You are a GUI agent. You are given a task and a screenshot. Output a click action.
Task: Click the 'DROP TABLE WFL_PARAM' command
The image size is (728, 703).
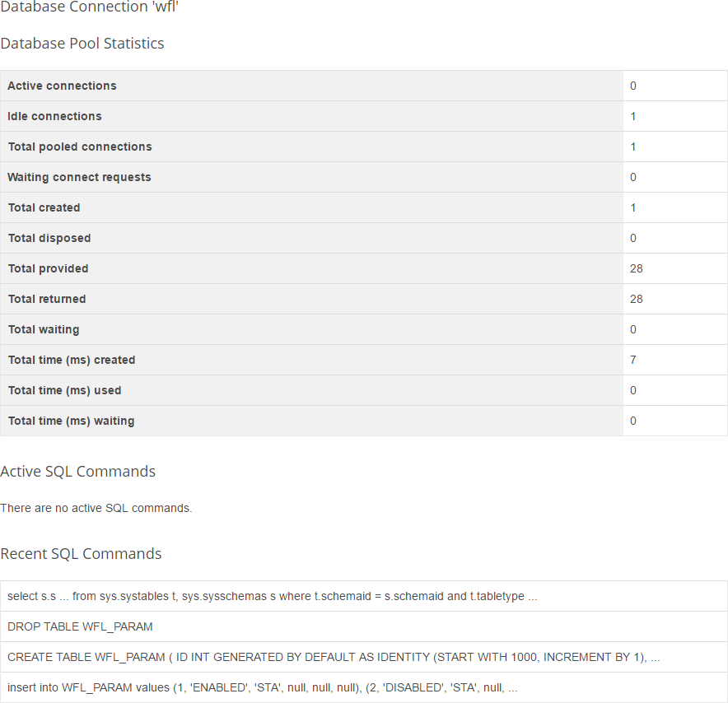pos(80,626)
